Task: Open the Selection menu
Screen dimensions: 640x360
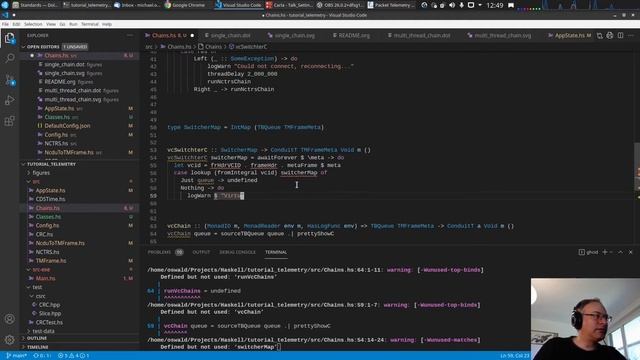Action: tap(33, 24)
